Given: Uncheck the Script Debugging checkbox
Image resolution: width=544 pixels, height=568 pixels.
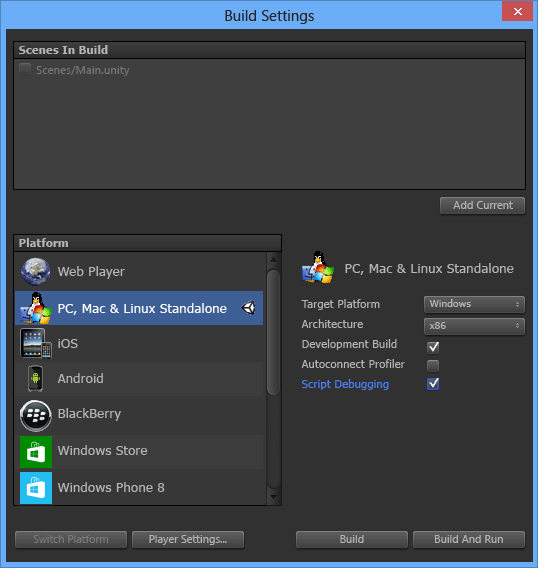Looking at the screenshot, I should pos(433,384).
